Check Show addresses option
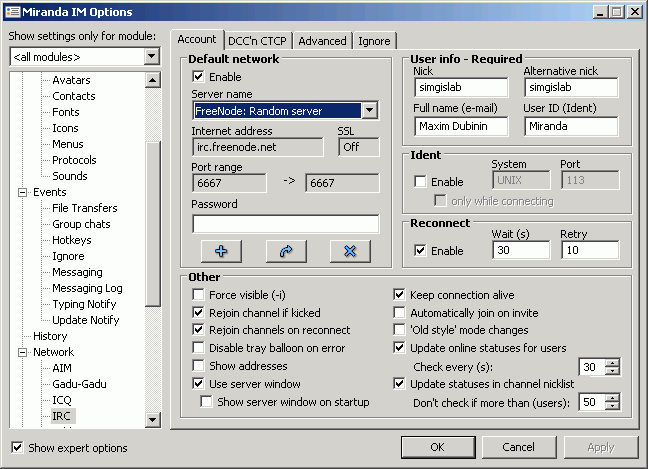Screen dimensions: 648x469 (198, 365)
